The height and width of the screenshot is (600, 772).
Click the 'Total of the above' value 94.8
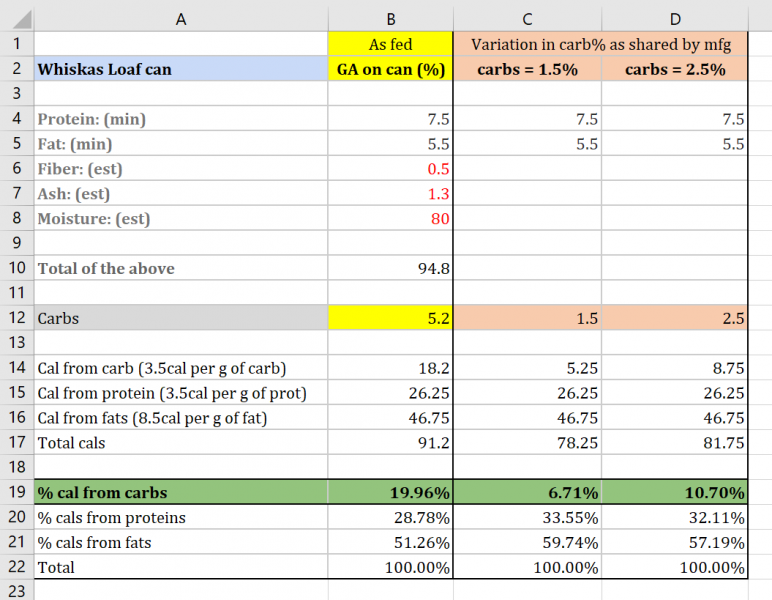(391, 268)
